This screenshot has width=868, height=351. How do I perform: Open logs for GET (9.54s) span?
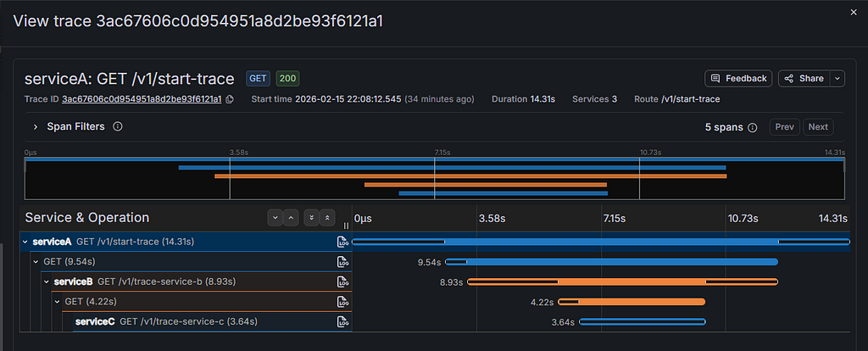coord(343,261)
